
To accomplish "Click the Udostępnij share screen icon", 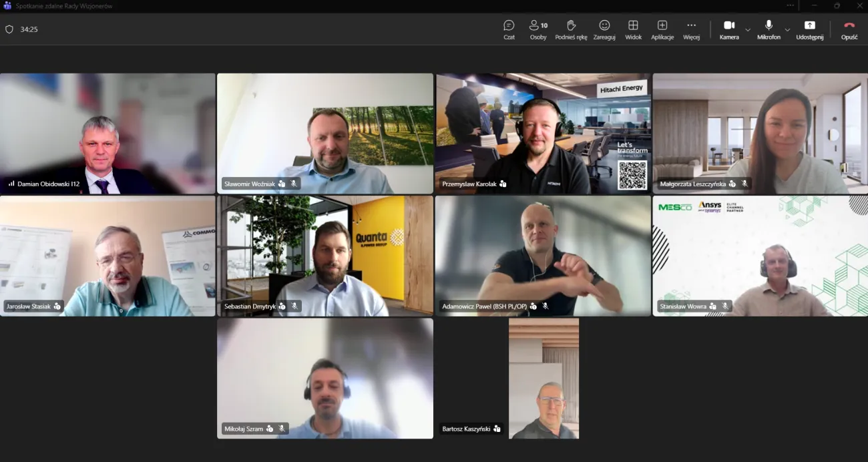I will point(809,29).
